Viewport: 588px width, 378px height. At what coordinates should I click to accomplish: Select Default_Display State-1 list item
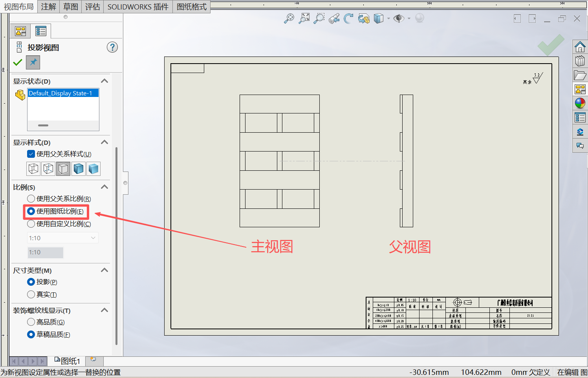pyautogui.click(x=63, y=93)
